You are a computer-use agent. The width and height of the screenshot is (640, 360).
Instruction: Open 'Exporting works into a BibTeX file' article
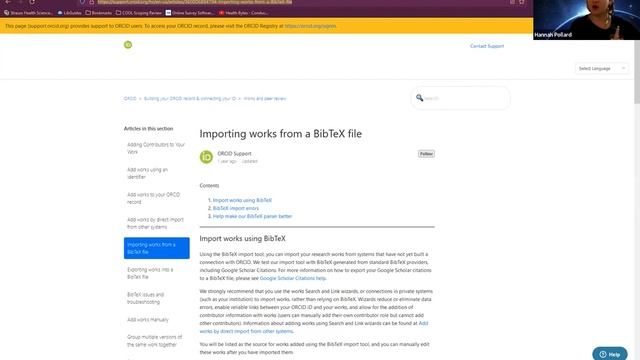(150, 273)
